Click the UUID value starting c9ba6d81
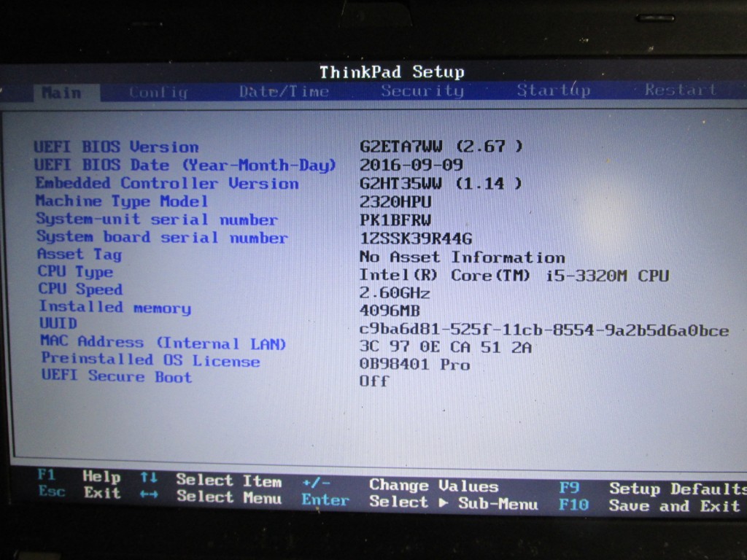 click(544, 330)
